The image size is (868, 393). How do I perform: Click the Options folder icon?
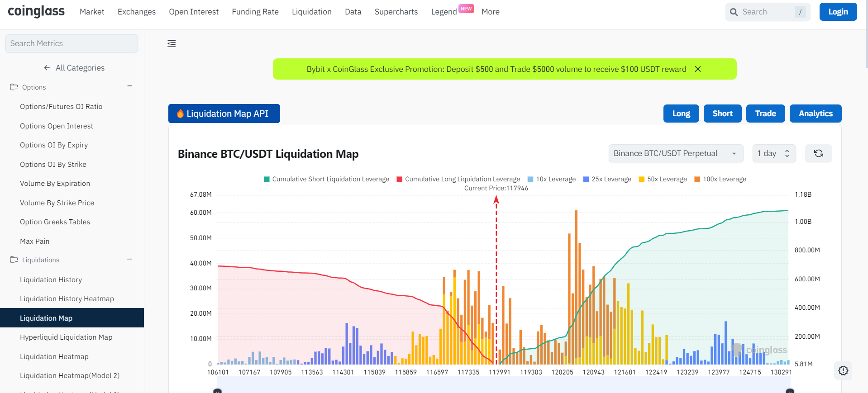14,87
